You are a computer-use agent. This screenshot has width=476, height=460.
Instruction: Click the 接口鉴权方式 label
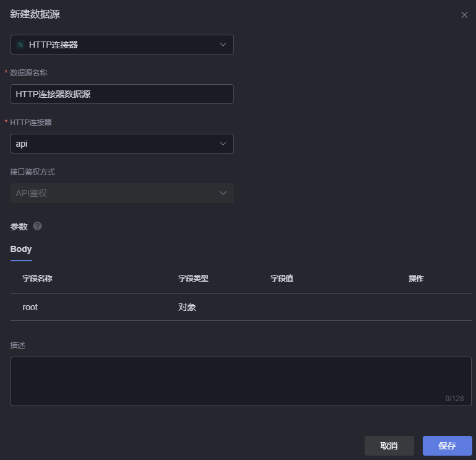32,172
